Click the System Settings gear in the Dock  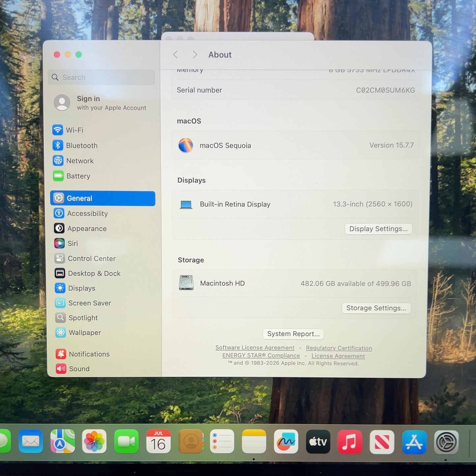(x=446, y=442)
